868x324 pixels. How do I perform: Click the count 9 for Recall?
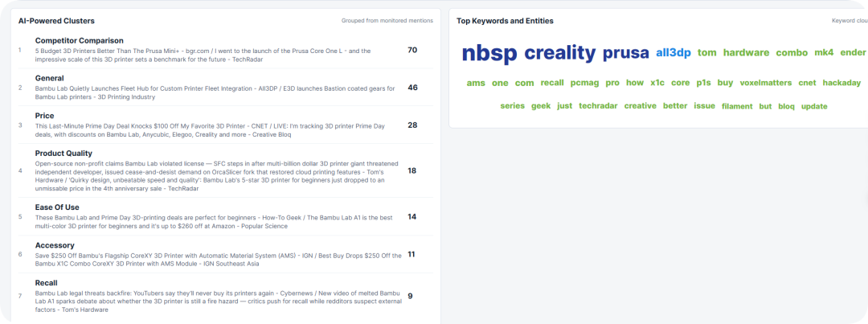click(x=410, y=296)
